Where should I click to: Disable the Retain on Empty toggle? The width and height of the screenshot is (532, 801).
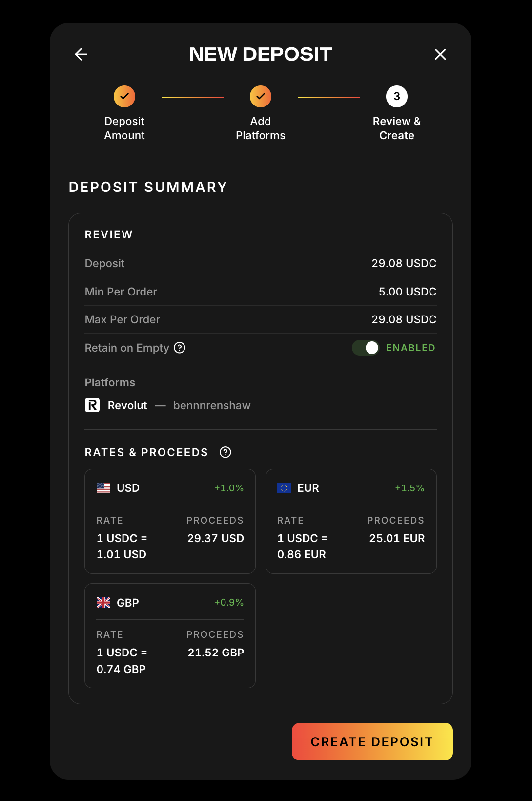coord(366,348)
